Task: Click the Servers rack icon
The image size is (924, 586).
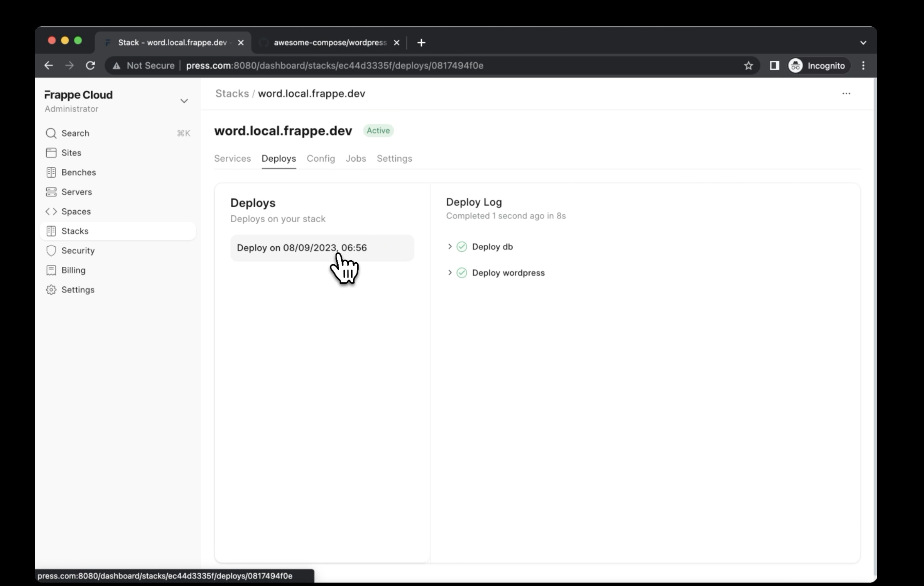Action: point(51,192)
